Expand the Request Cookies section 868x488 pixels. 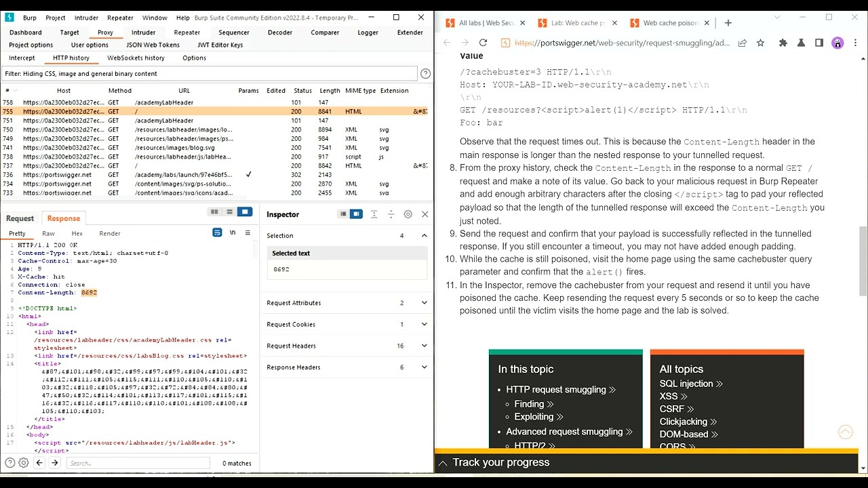pyautogui.click(x=425, y=325)
